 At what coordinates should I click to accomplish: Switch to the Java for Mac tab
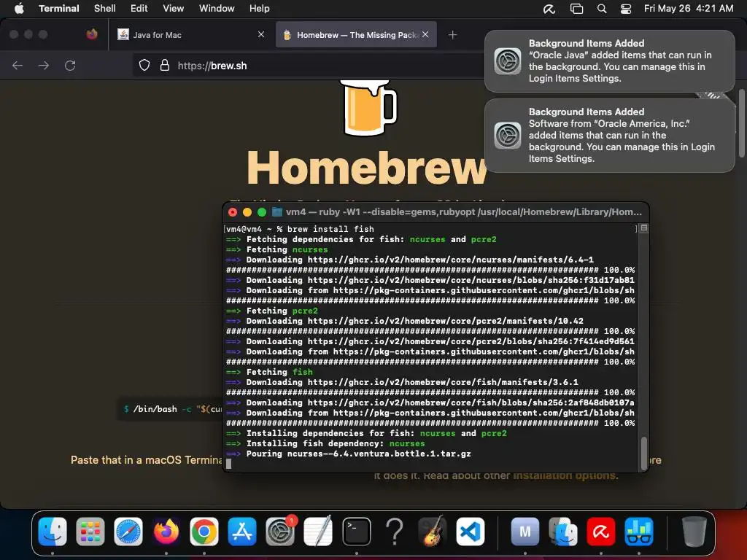[x=190, y=35]
